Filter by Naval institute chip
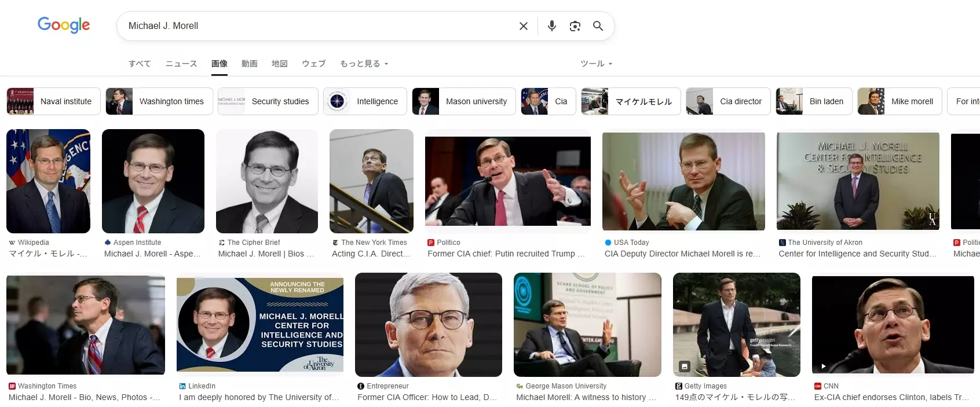The image size is (980, 407). (53, 101)
